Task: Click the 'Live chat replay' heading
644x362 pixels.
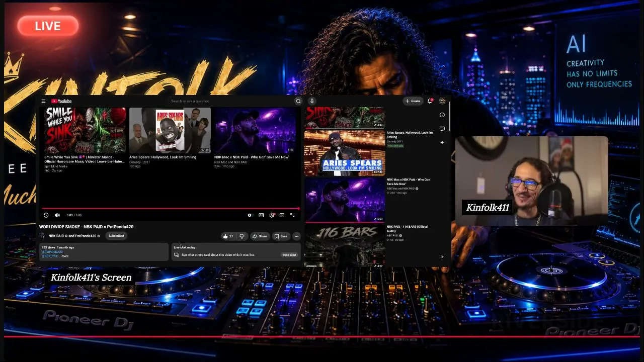Action: [x=185, y=247]
